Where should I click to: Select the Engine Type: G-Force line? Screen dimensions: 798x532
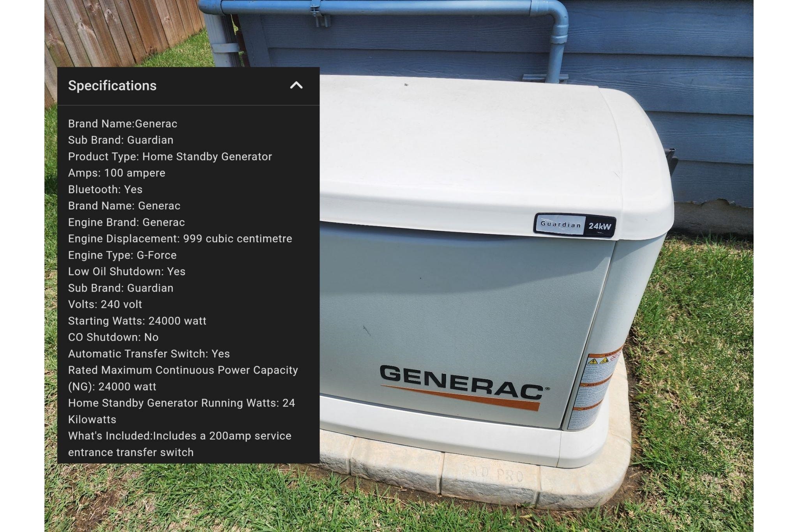[x=122, y=255]
